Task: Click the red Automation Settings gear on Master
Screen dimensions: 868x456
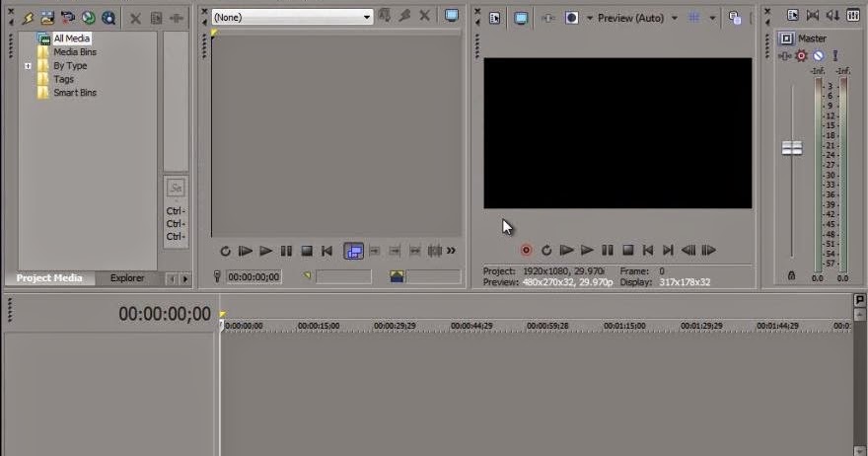Action: tap(801, 55)
